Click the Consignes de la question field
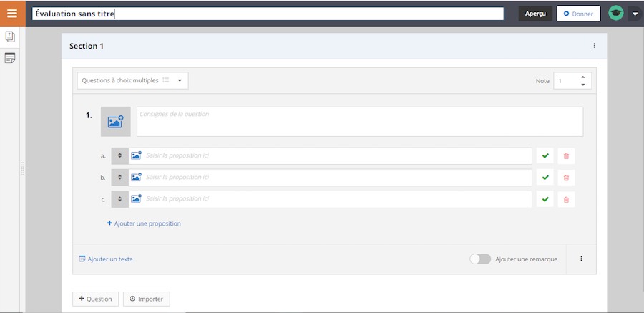This screenshot has height=313, width=644. pos(359,121)
